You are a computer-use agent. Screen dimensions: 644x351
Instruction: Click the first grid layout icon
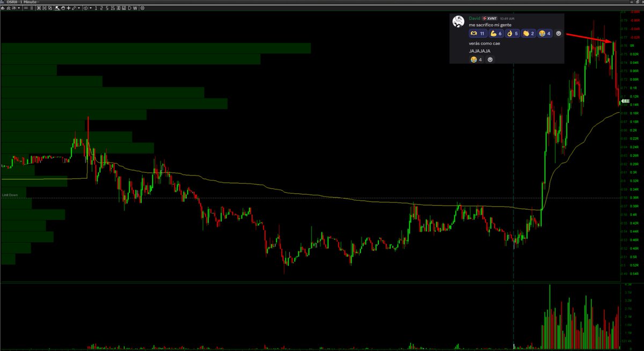[x=39, y=8]
